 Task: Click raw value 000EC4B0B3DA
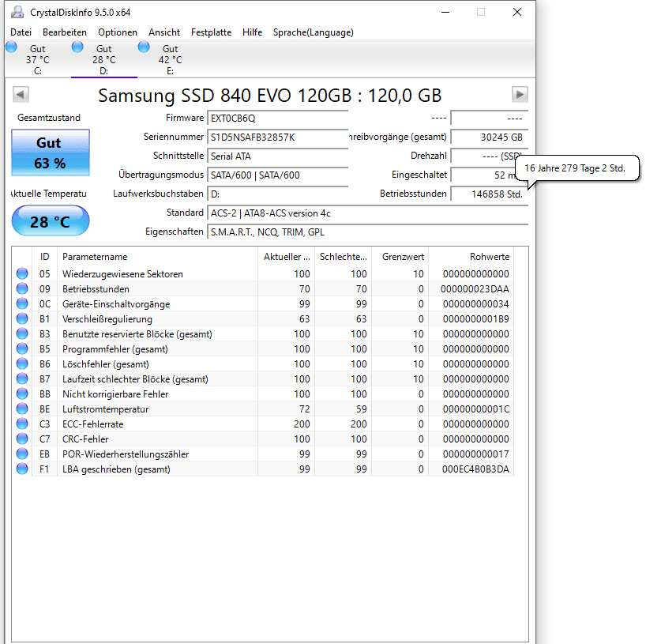(x=475, y=469)
